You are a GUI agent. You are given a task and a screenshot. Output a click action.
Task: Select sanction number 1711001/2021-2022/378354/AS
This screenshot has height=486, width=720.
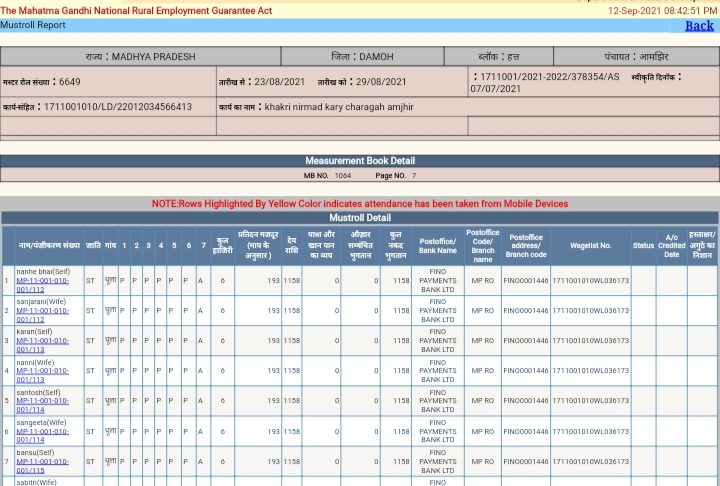550,77
